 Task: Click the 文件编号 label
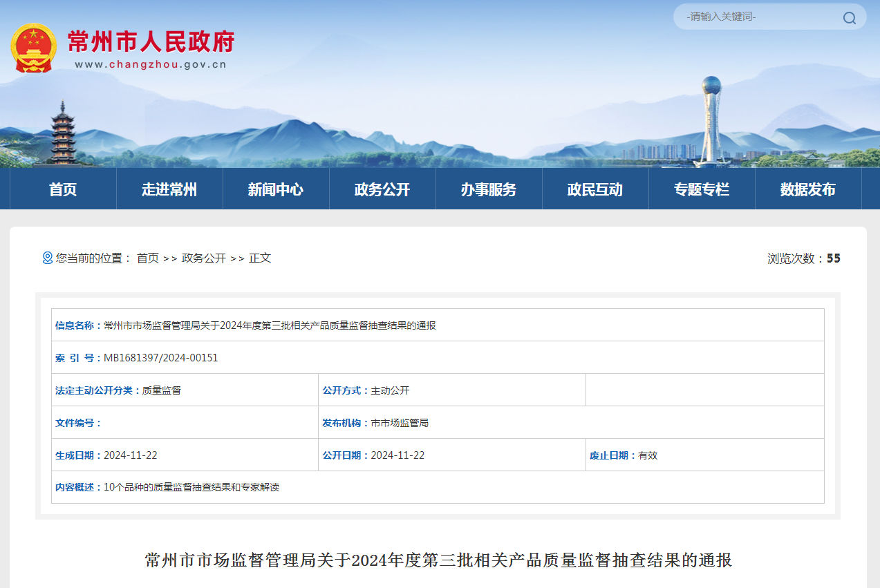78,423
